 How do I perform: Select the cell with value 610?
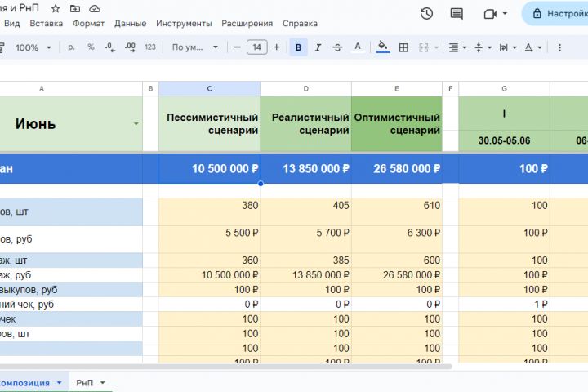[x=397, y=212]
